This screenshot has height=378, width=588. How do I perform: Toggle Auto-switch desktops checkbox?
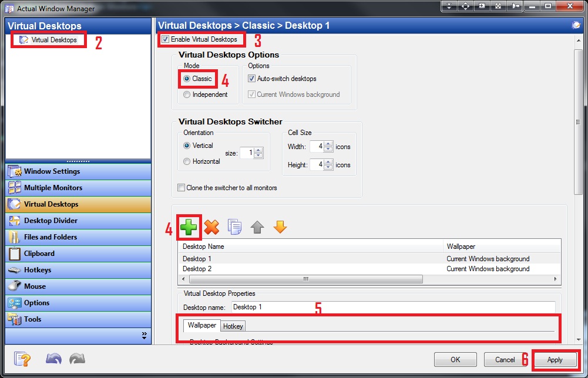[251, 79]
